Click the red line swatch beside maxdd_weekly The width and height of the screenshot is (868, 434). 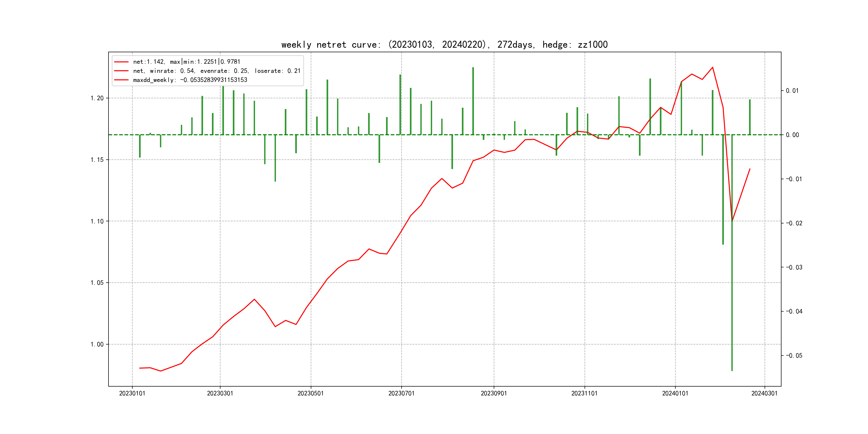pyautogui.click(x=121, y=80)
